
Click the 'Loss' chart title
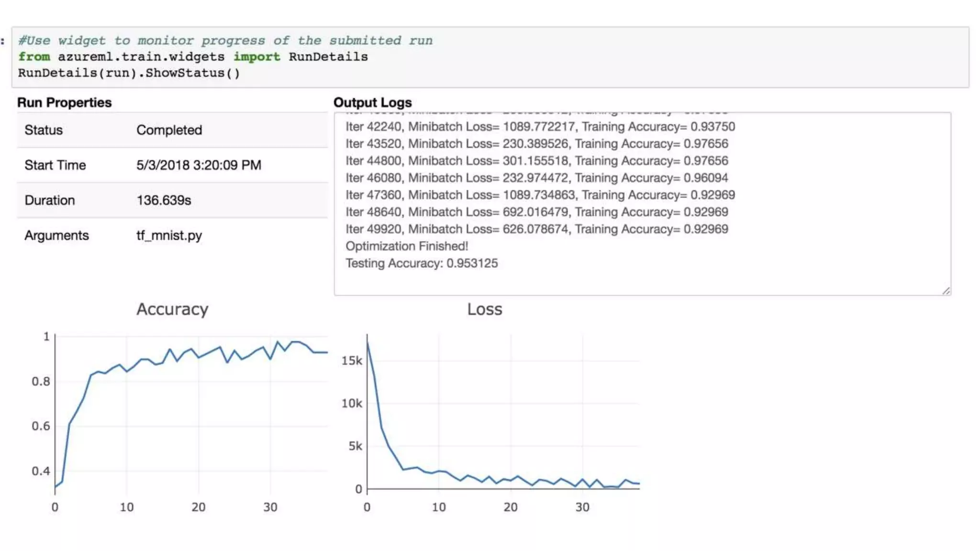pos(485,309)
